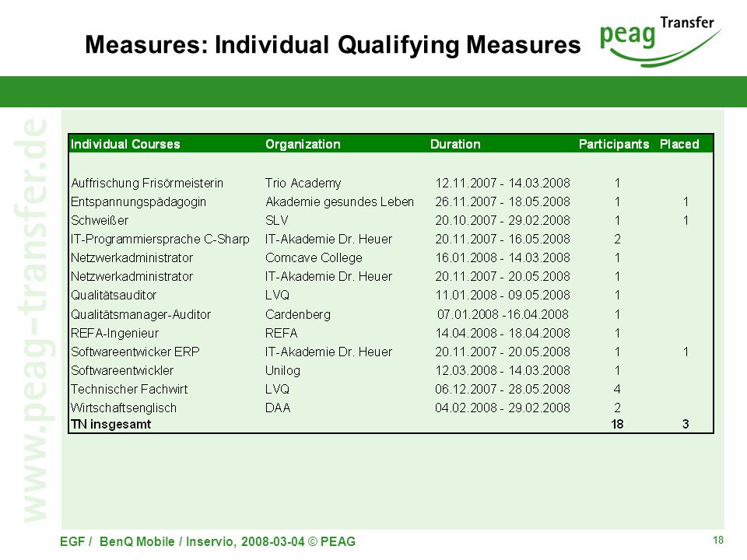Select 'Cardenberg' organization cell
Viewport: 747px width, 560px height.
(x=298, y=315)
